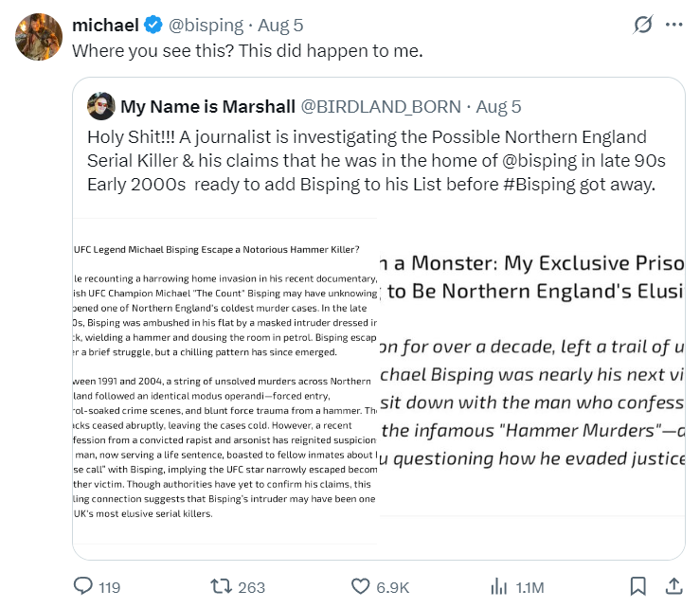
Task: Repost this tweet using retweet icon
Action: tap(223, 586)
